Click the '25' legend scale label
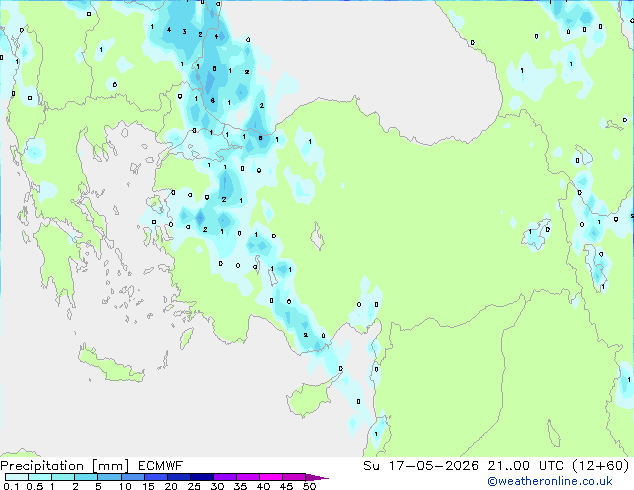Image resolution: width=634 pixels, height=490 pixels. pos(194,486)
